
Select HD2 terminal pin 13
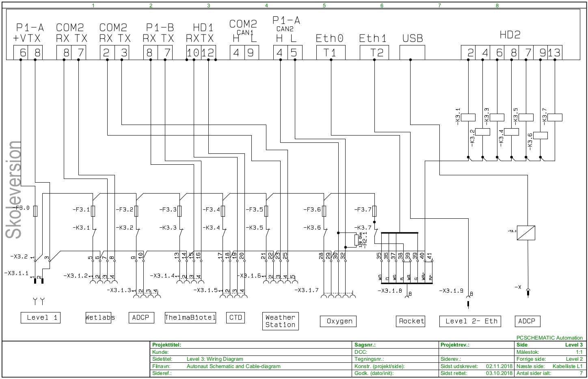click(x=554, y=53)
